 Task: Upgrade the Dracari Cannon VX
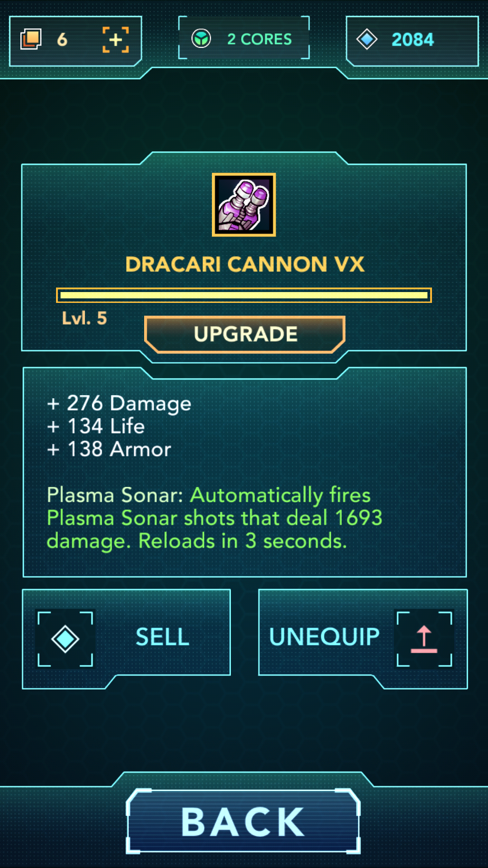pos(245,335)
